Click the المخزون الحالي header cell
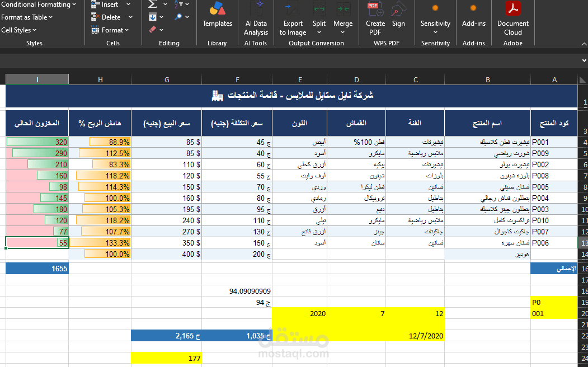Viewport: 588px width, 367px height. coord(37,123)
